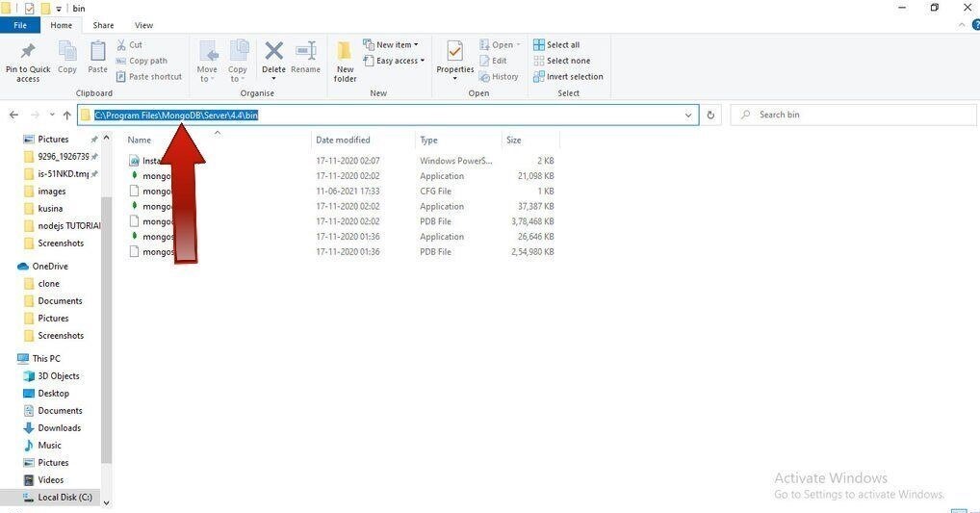Open the Open dropdown in ribbon
The width and height of the screenshot is (980, 513).
[x=500, y=45]
